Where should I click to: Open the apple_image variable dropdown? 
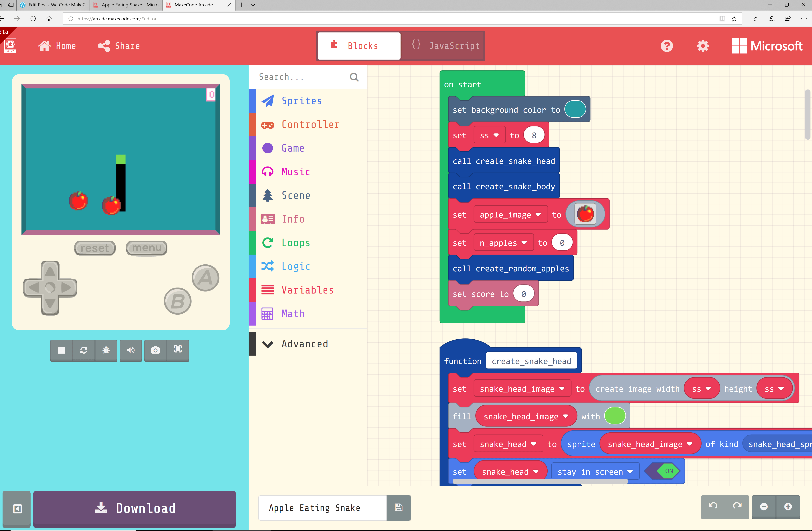coord(510,215)
